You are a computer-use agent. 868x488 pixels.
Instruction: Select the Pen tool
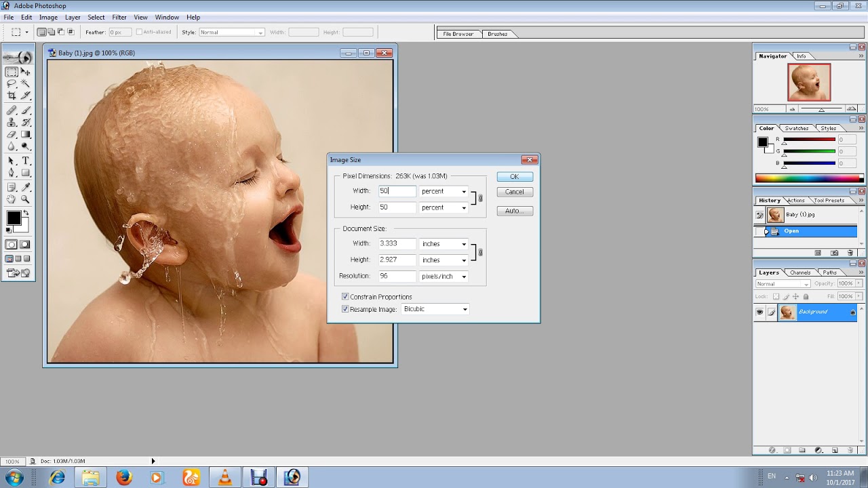point(12,173)
